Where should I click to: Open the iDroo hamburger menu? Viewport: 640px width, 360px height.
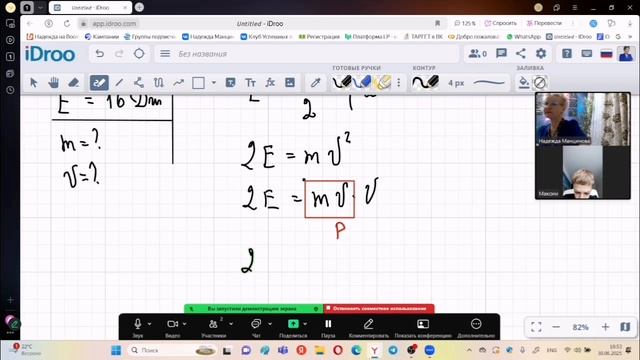click(x=165, y=54)
